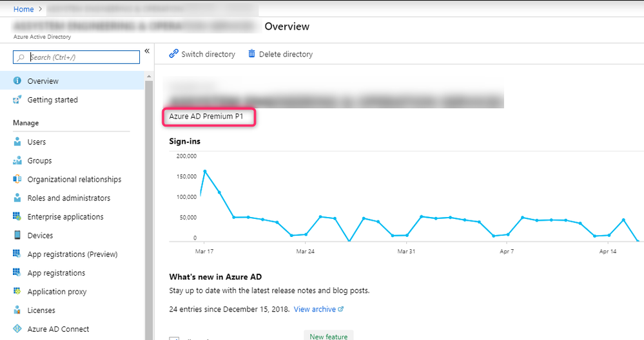This screenshot has height=340, width=644.
Task: Focus the Search (Ctrl+/) field
Action: click(x=77, y=57)
